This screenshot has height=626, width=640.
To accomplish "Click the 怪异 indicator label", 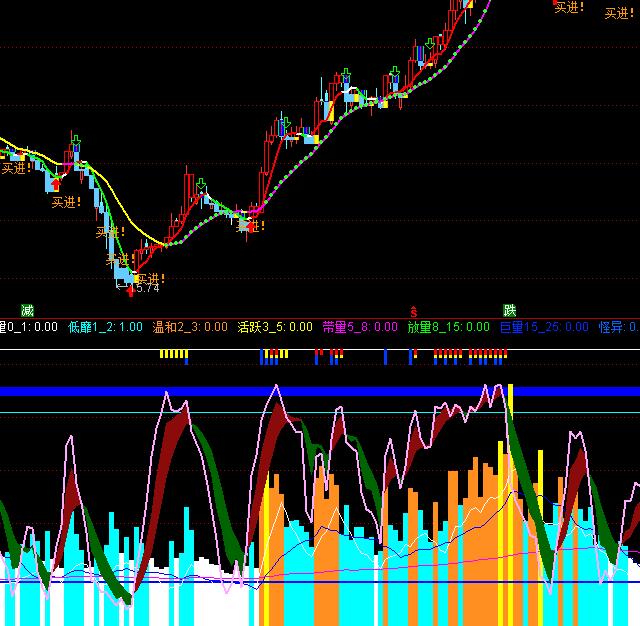I will [616, 327].
